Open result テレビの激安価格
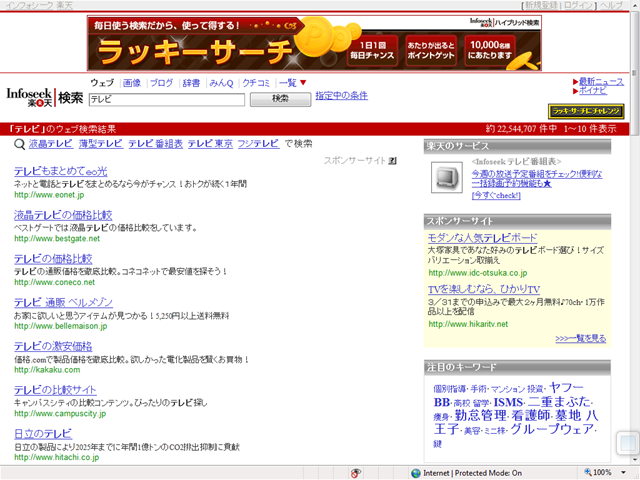This screenshot has height=480, width=640. (53, 346)
